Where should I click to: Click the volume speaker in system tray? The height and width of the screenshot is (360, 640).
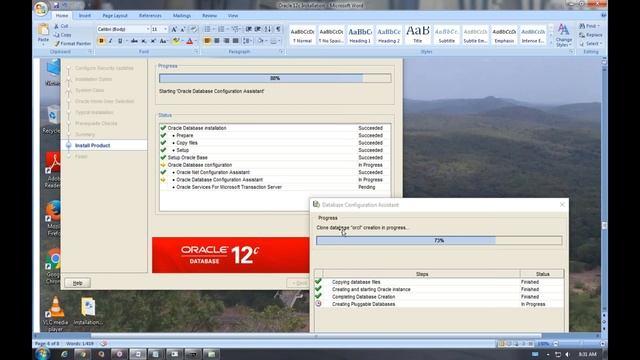567,354
